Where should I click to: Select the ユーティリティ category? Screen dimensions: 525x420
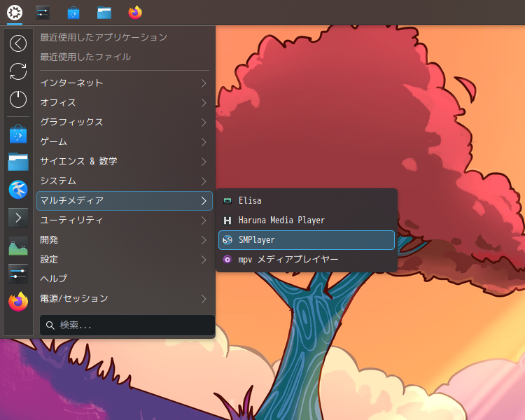pos(124,220)
